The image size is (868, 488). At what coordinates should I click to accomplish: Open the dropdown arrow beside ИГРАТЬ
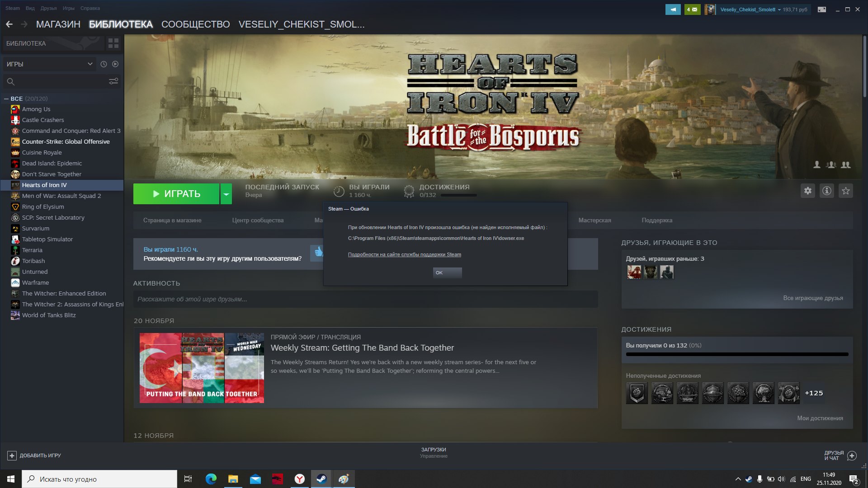click(x=226, y=194)
